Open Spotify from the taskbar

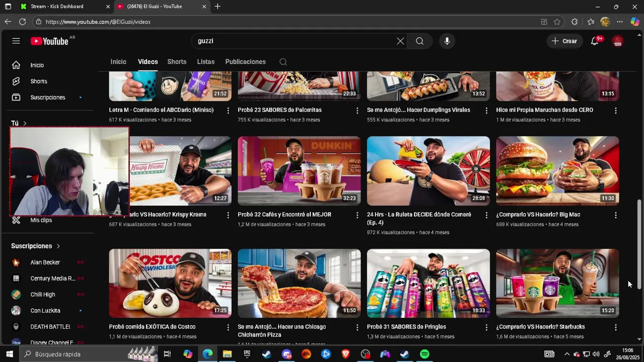[425, 354]
